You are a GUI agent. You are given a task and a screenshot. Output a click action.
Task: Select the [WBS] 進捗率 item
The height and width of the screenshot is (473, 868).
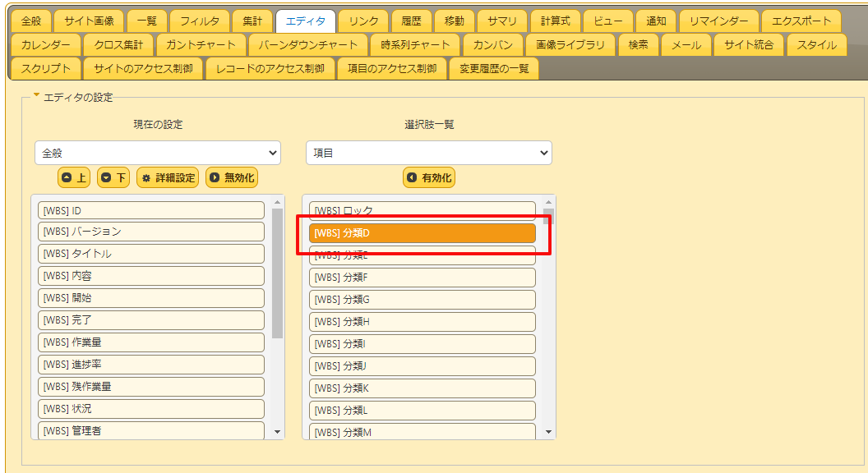150,365
